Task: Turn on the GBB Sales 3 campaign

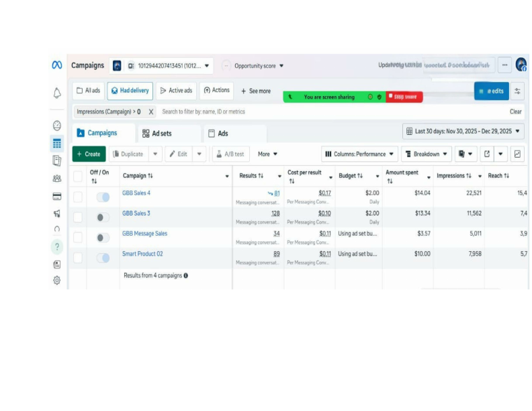Action: 103,218
